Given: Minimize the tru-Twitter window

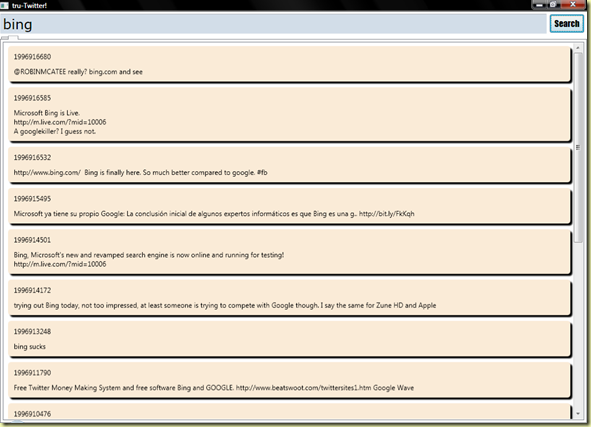Looking at the screenshot, I should click(x=539, y=5).
